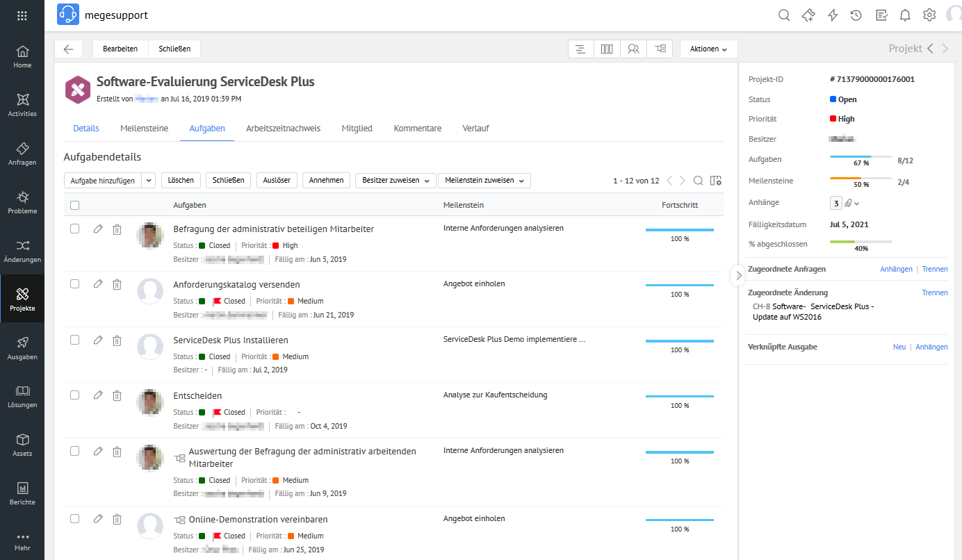
Task: Switch to list layout view icon
Action: [x=580, y=49]
